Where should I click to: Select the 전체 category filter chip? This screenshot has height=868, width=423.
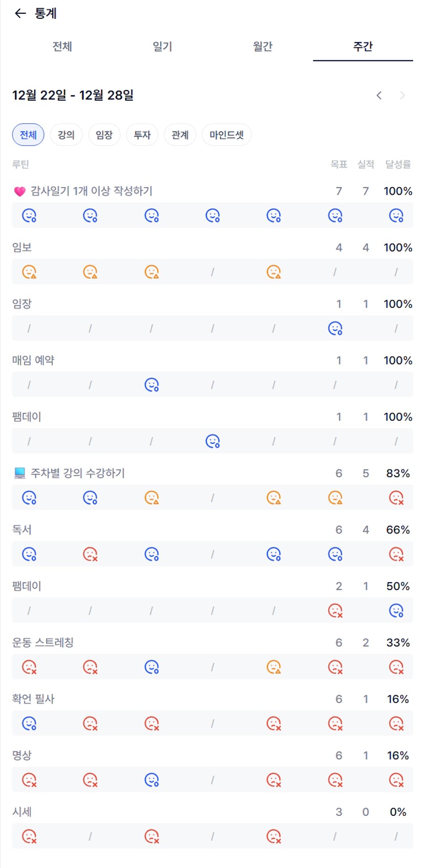28,135
